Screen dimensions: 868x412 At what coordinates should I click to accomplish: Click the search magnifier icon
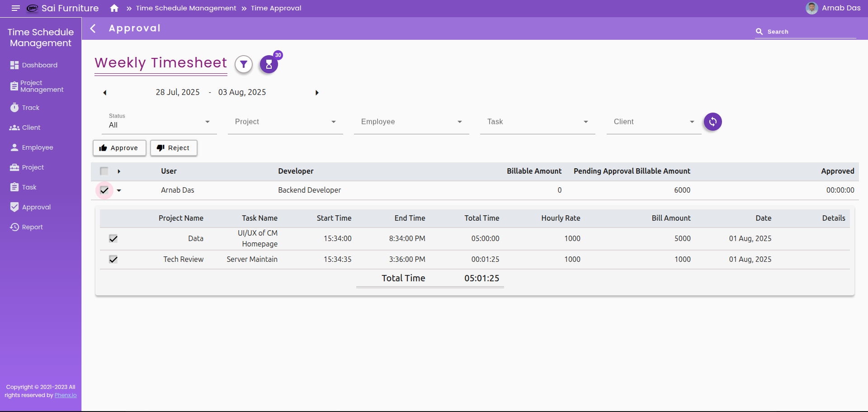[x=759, y=32]
